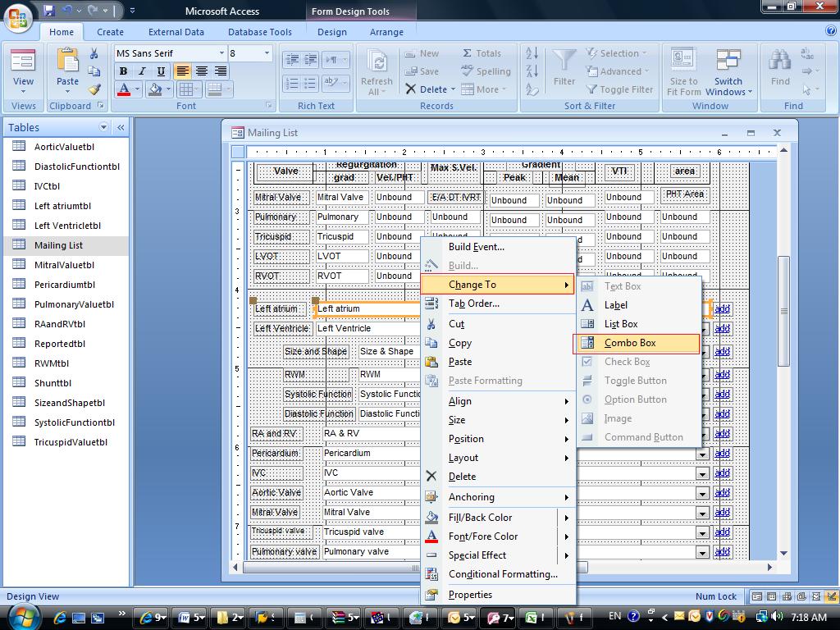The height and width of the screenshot is (630, 840).
Task: Open the font size dropdown showing 8
Action: pos(267,53)
